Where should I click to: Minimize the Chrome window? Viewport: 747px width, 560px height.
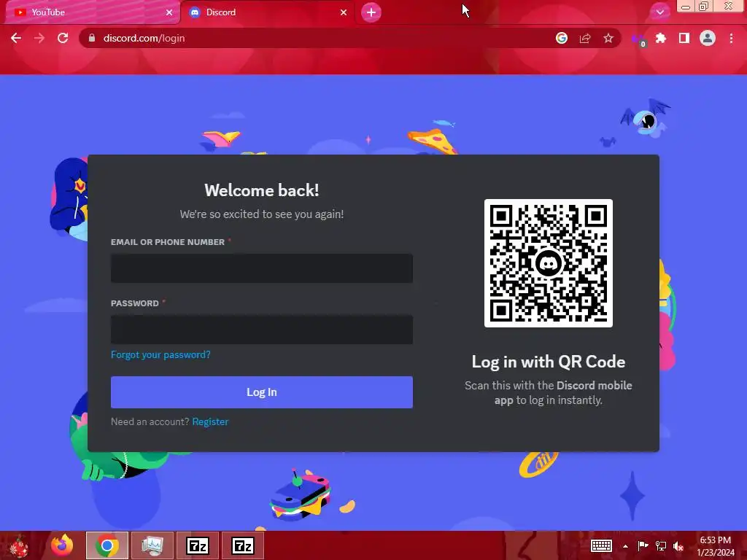[686, 7]
